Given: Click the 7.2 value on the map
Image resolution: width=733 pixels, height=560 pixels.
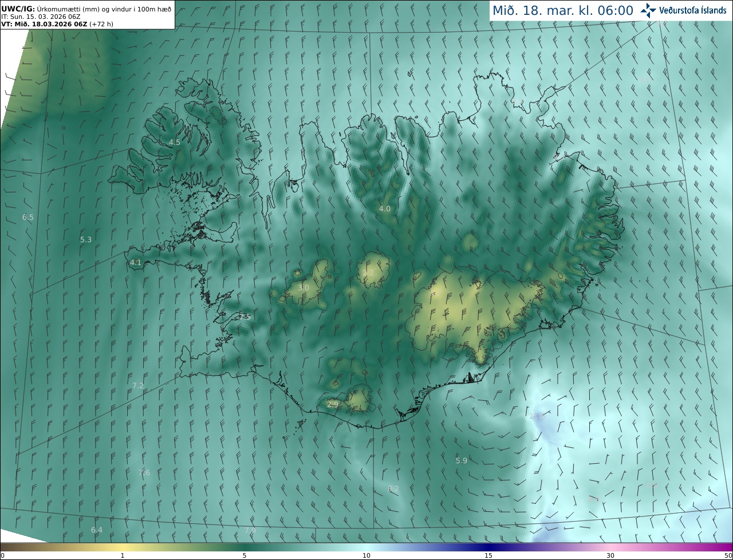Looking at the screenshot, I should [x=137, y=385].
